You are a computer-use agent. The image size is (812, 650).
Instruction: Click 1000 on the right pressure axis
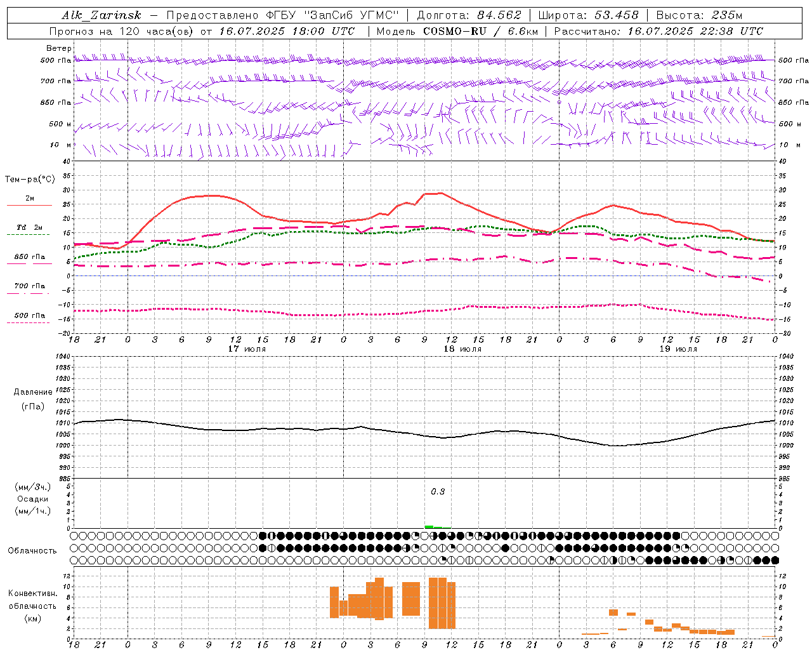pyautogui.click(x=785, y=446)
